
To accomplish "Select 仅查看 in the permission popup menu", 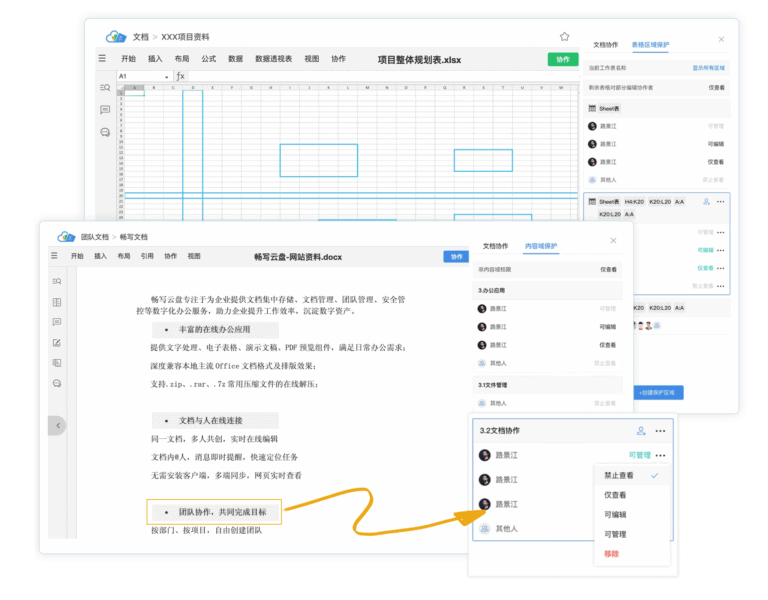I will point(632,495).
